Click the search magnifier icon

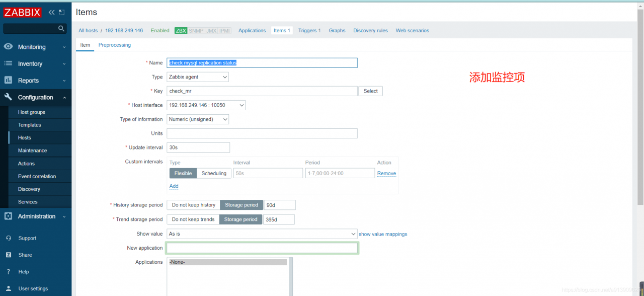coord(61,29)
